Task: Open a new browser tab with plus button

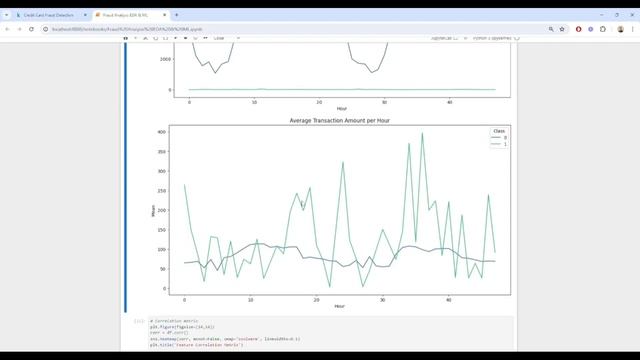Action: pyautogui.click(x=176, y=15)
